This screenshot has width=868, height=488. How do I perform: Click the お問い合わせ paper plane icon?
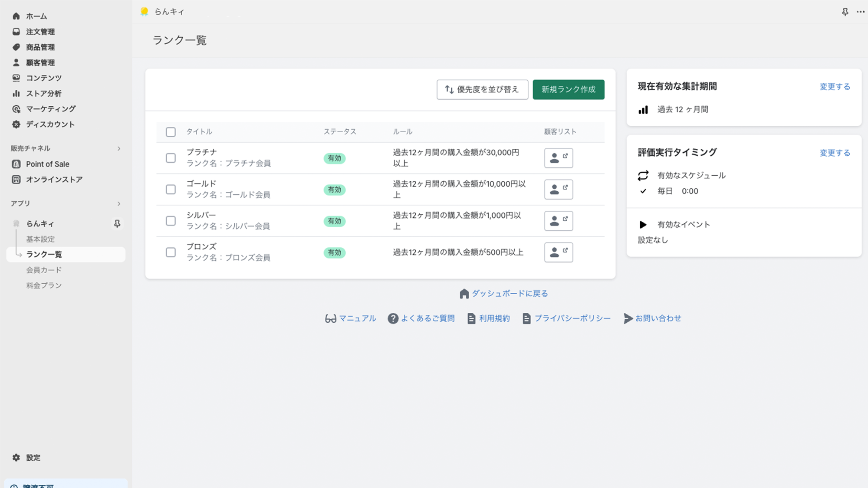628,318
